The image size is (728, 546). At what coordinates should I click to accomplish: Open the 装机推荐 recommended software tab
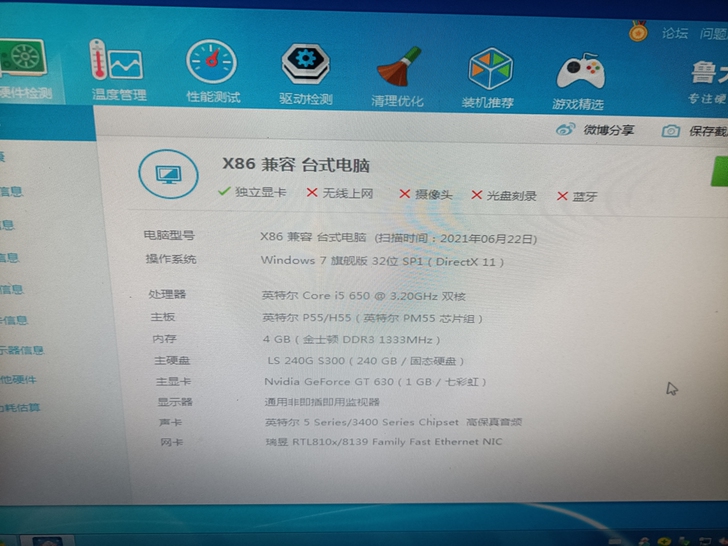(x=488, y=77)
